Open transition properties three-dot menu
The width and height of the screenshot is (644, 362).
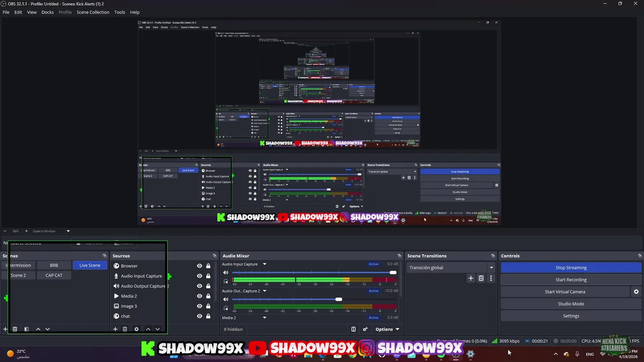491,278
